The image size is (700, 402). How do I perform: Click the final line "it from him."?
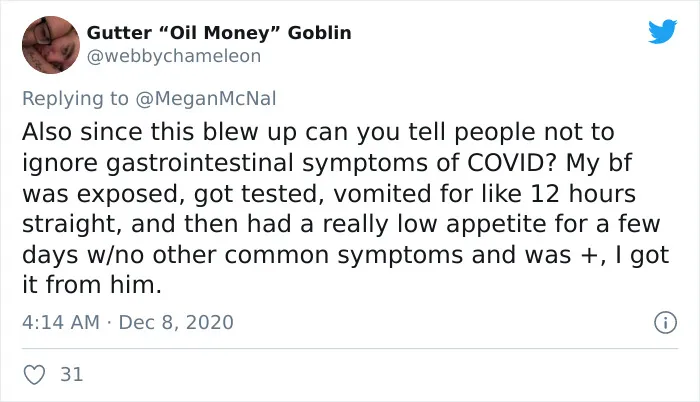(x=92, y=285)
